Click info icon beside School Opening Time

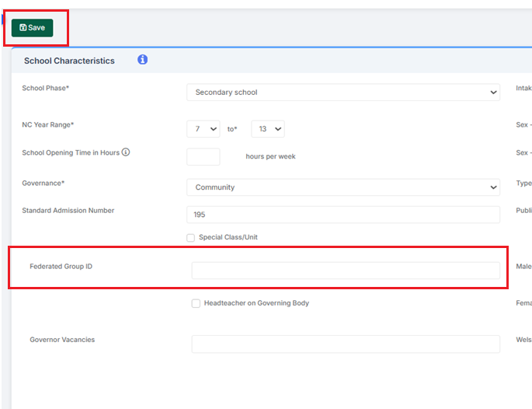(126, 152)
